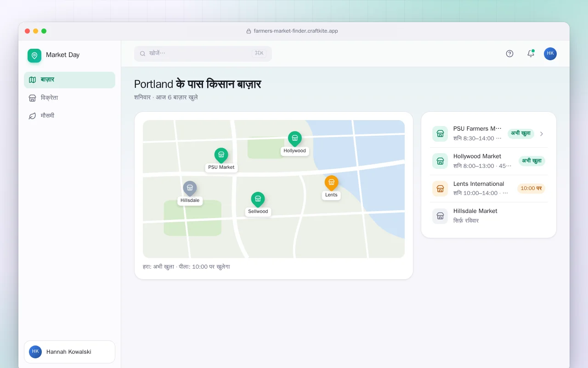Click the Lents International list title
The height and width of the screenshot is (368, 588).
(479, 184)
